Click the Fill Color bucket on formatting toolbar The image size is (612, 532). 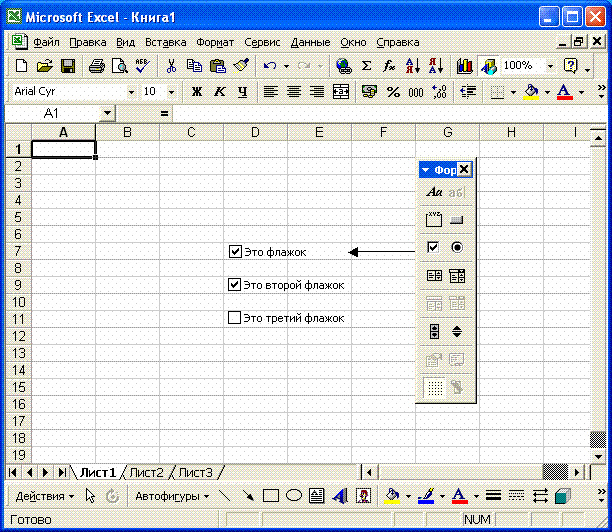tap(531, 92)
